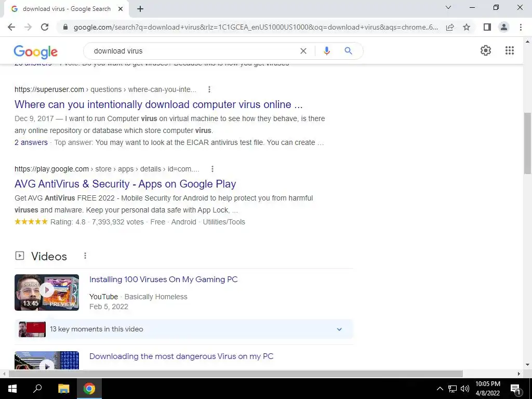This screenshot has width=532, height=399.
Task: Open options for the superuser.com result
Action: (209, 89)
